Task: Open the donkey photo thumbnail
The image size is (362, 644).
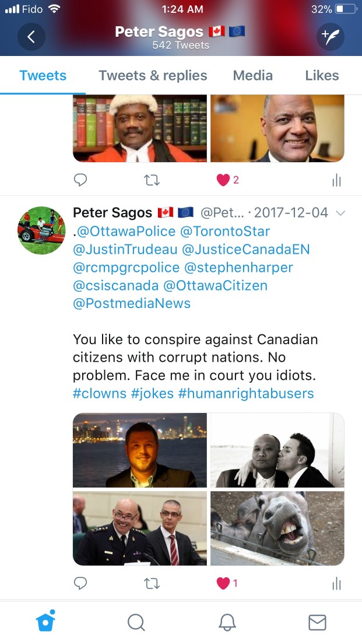Action: click(x=277, y=528)
